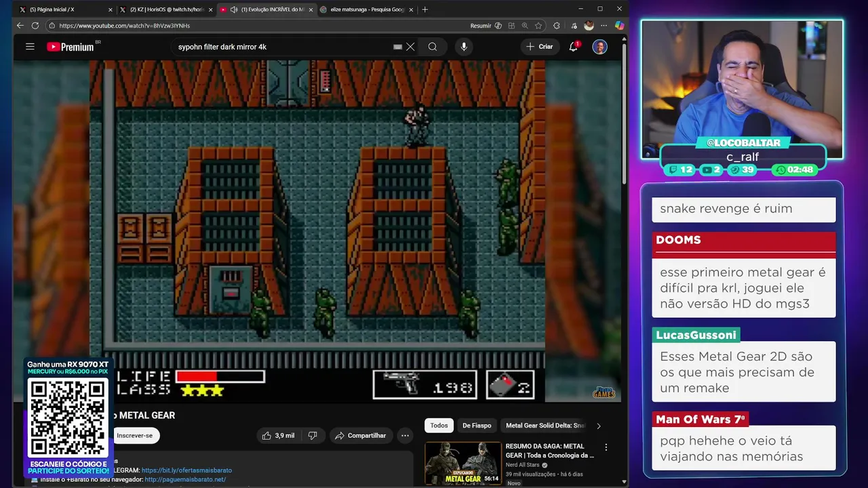The height and width of the screenshot is (488, 868).
Task: Close the elize matsunaga Google tab
Action: pyautogui.click(x=411, y=9)
